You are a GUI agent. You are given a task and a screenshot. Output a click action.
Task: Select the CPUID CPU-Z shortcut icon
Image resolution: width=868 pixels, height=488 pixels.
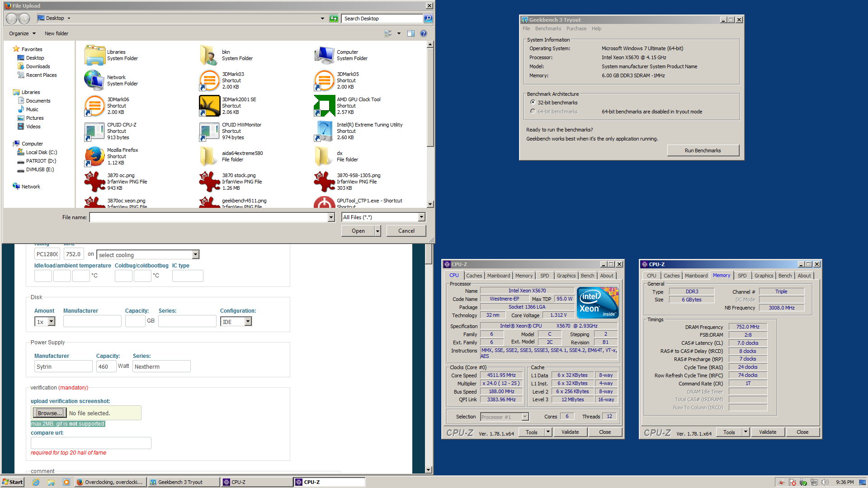(x=94, y=131)
